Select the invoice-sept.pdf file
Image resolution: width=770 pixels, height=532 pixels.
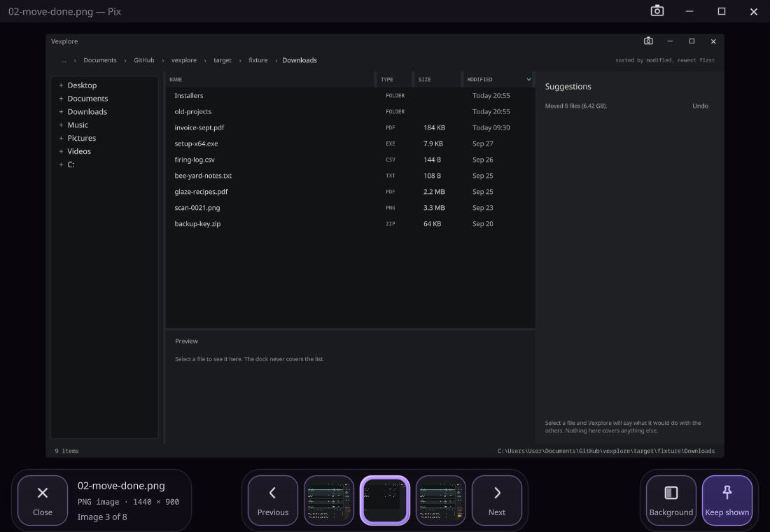coord(350,127)
